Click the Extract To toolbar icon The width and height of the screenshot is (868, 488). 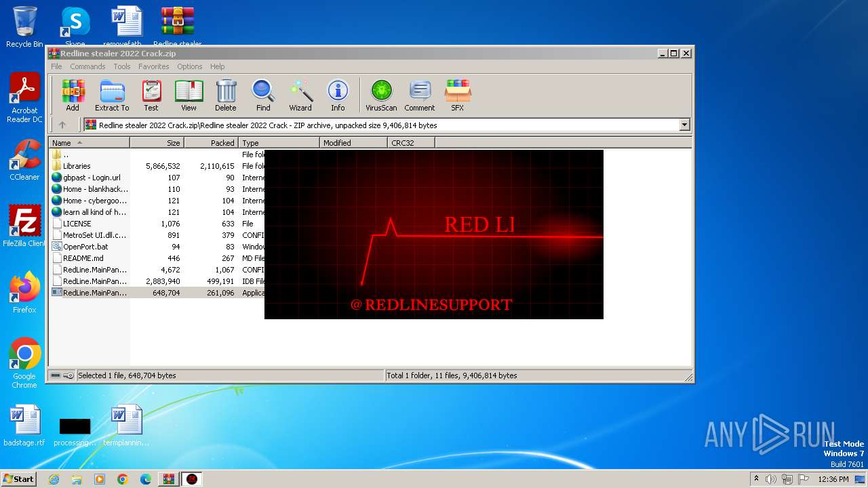pyautogui.click(x=112, y=95)
